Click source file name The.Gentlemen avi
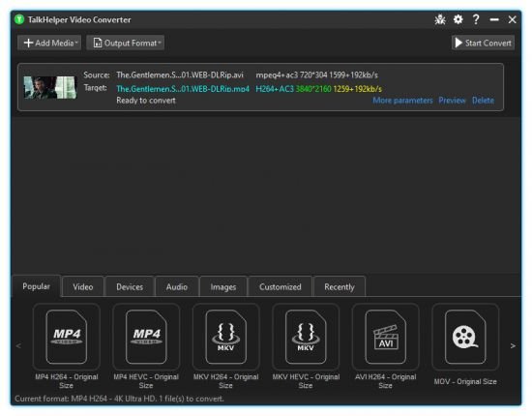This screenshot has width=532, height=416. [180, 75]
